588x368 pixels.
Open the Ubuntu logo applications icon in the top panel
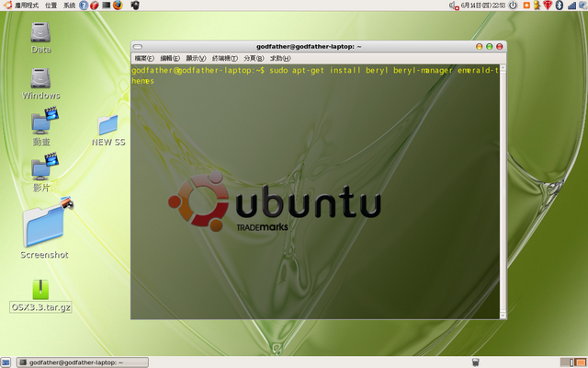(7, 6)
